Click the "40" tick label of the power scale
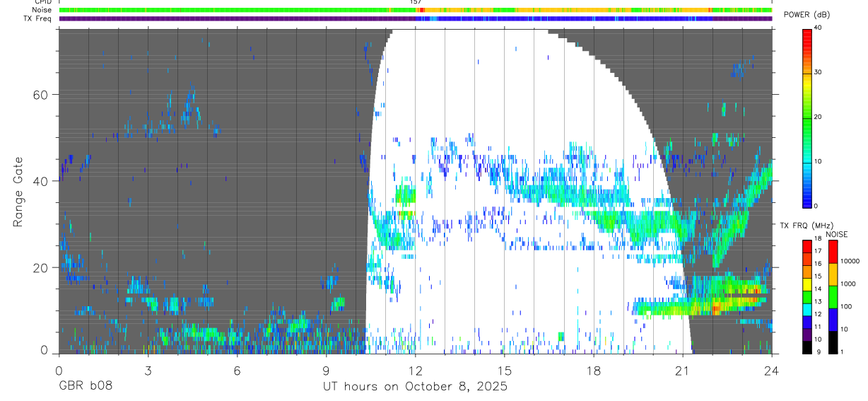Image resolution: width=868 pixels, height=401 pixels. 819,28
